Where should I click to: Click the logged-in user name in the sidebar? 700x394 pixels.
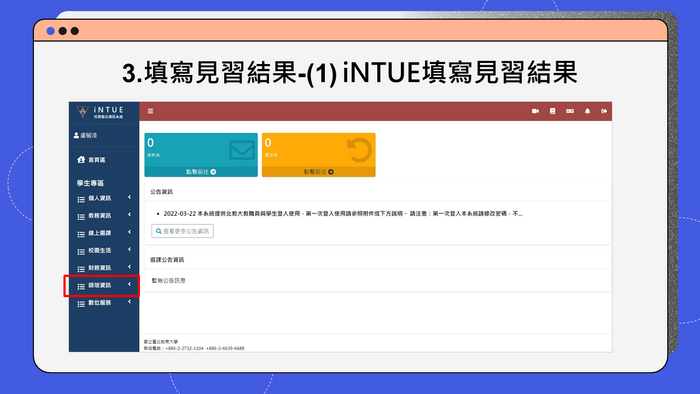pos(89,135)
